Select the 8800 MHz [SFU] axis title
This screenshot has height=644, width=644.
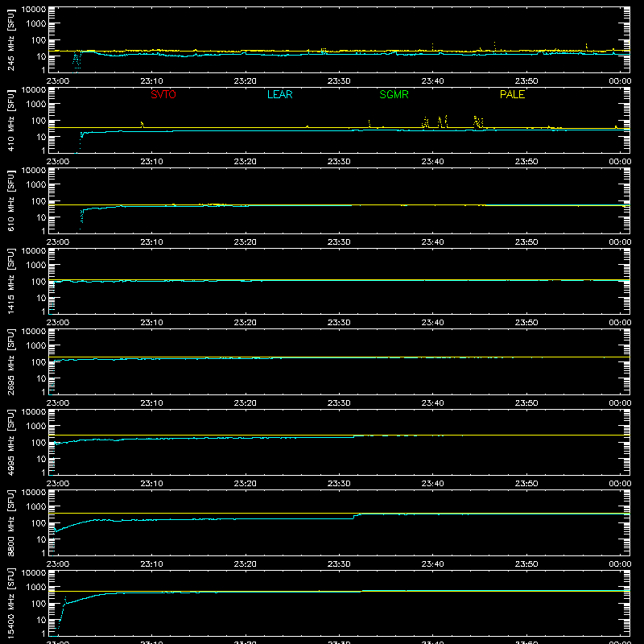10,523
